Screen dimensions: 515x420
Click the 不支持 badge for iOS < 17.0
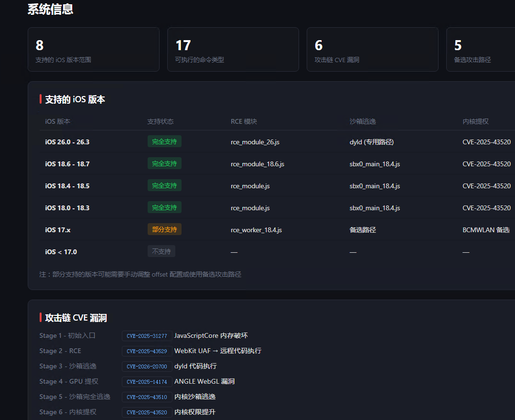[161, 251]
